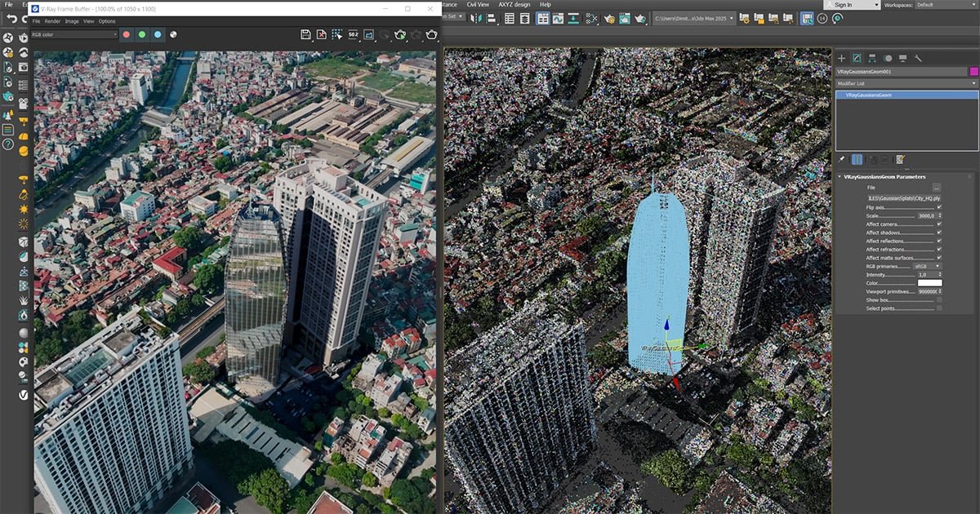Screen dimensions: 980x514
Task: Toggle the red channel button
Action: [x=127, y=35]
